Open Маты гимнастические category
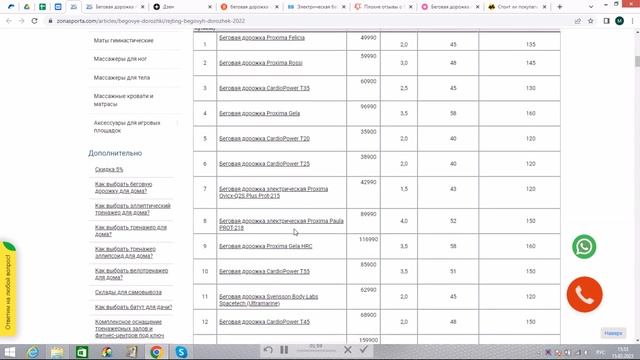 [124, 40]
